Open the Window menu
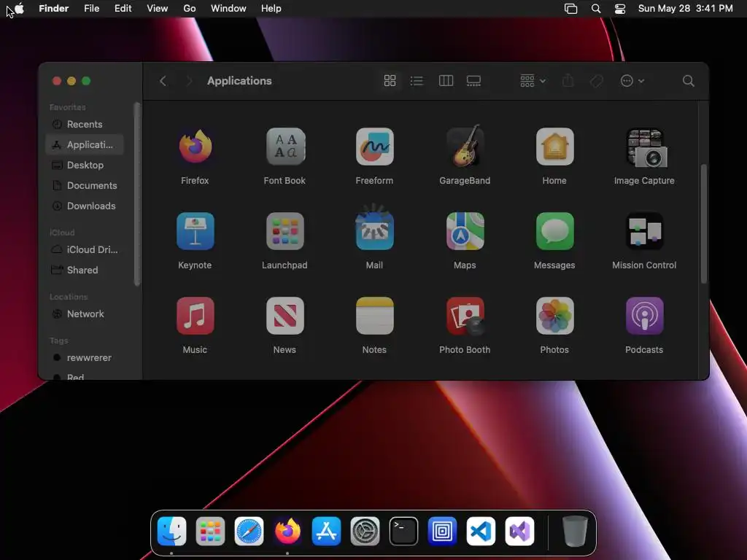The width and height of the screenshot is (747, 560). point(228,9)
